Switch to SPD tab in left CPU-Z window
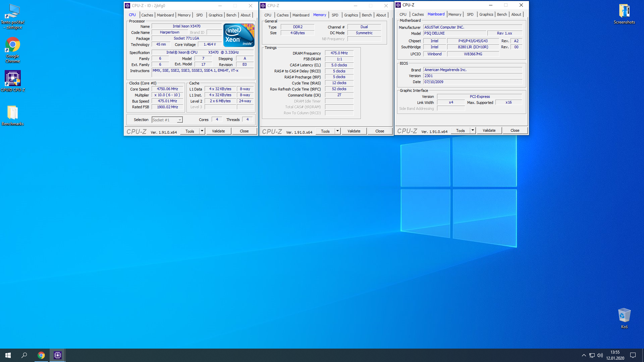The image size is (644, 362). (199, 15)
